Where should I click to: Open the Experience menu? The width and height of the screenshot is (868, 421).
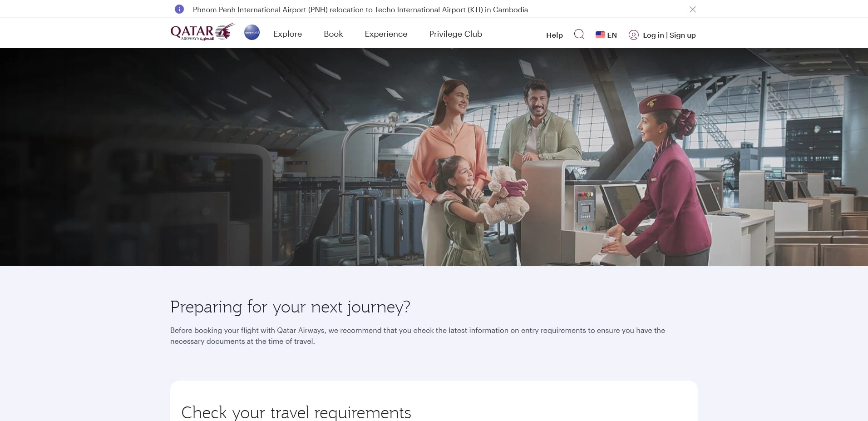tap(385, 34)
